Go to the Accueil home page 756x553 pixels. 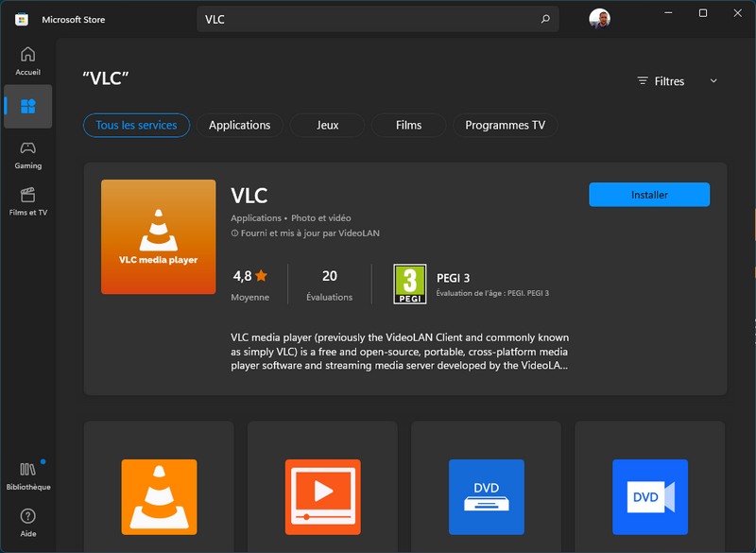click(28, 61)
